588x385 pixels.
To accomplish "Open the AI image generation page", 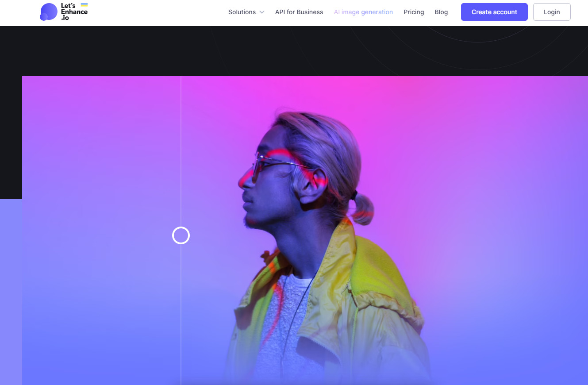I will point(363,12).
